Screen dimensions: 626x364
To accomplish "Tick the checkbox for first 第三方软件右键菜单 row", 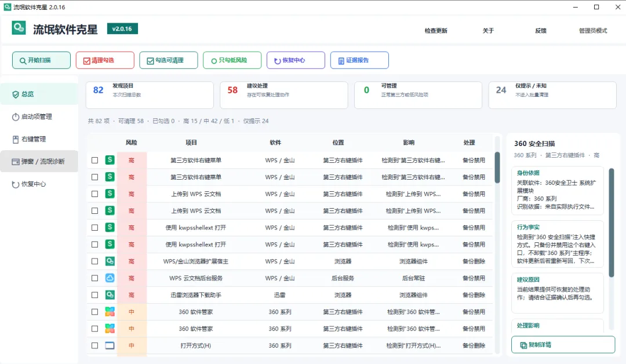I will 94,160.
